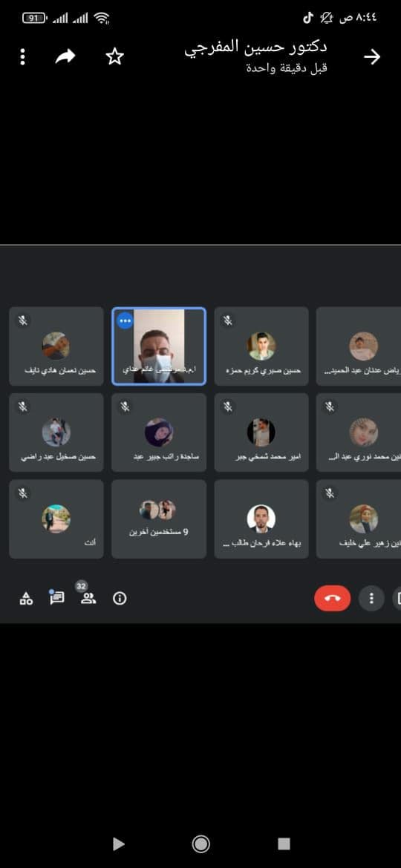Tap muted mic icon on حسين صبري كريم حمزه tile
This screenshot has width=401, height=868.
228,320
